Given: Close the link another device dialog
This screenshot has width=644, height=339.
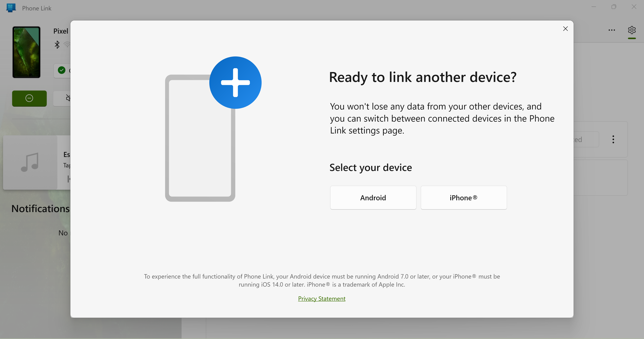Looking at the screenshot, I should (565, 29).
